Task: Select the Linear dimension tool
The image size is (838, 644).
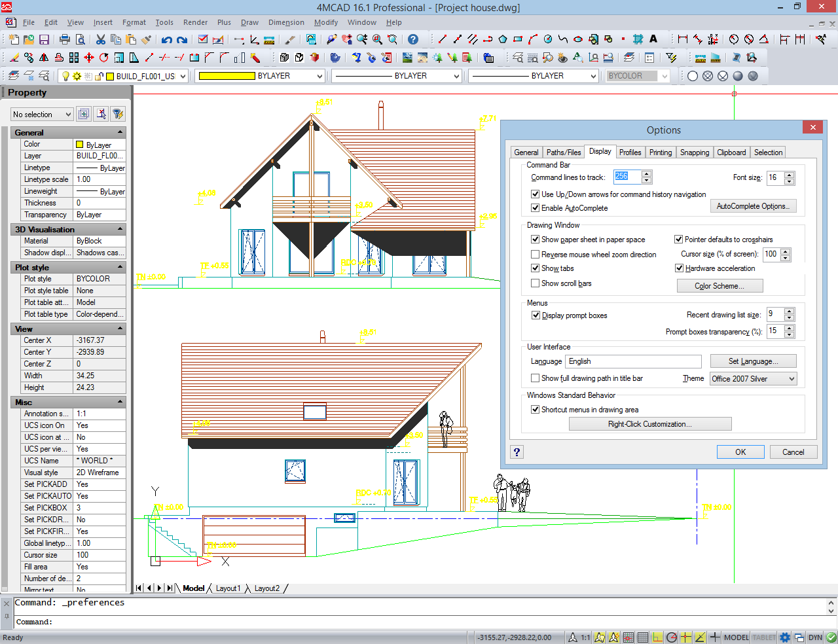Action: 682,39
